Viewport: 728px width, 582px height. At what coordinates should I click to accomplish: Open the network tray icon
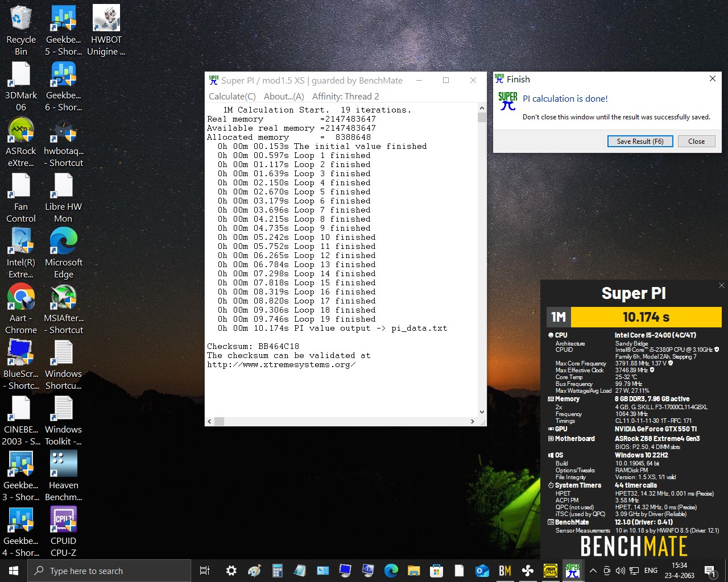pos(634,571)
